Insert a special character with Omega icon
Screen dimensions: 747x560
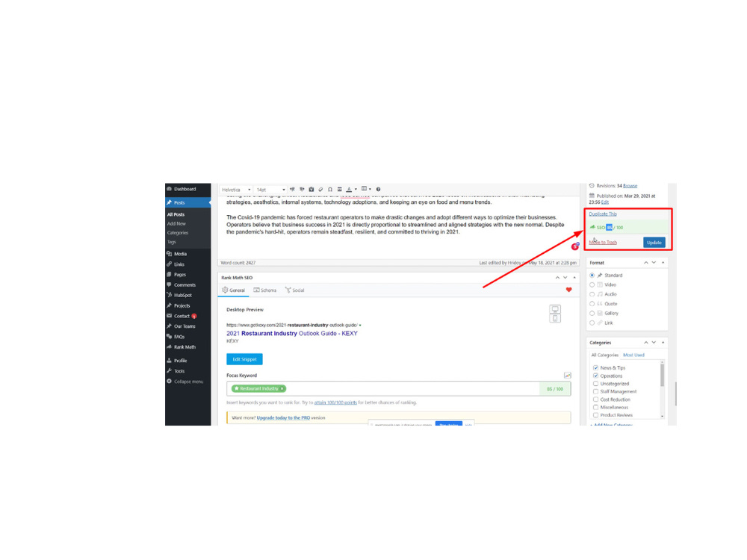330,190
